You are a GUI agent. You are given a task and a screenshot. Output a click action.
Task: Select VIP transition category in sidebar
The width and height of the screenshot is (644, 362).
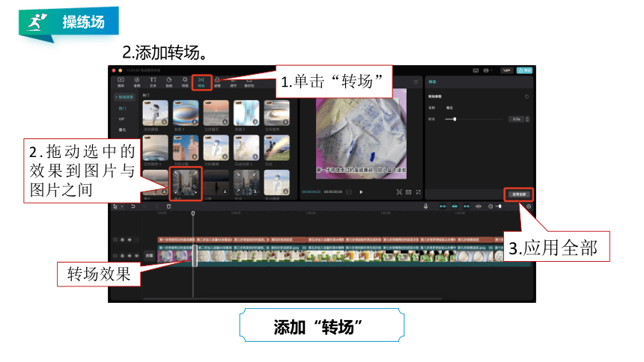click(121, 119)
